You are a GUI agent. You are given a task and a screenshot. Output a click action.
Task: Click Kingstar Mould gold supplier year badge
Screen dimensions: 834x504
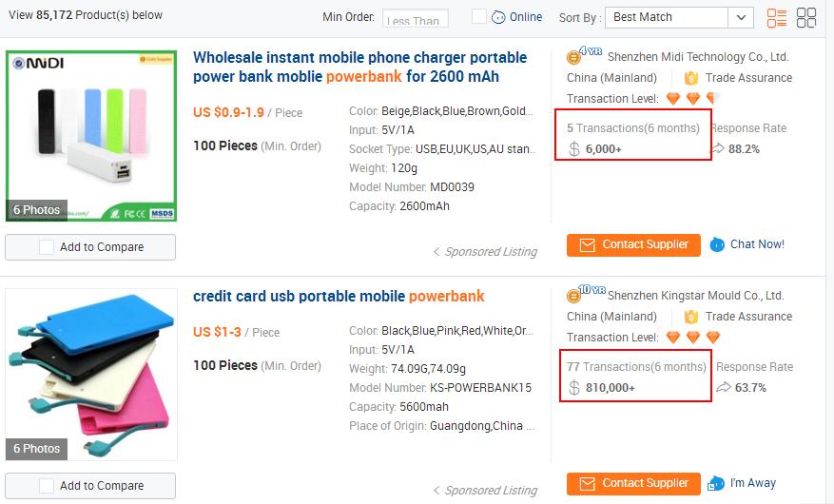pyautogui.click(x=585, y=295)
